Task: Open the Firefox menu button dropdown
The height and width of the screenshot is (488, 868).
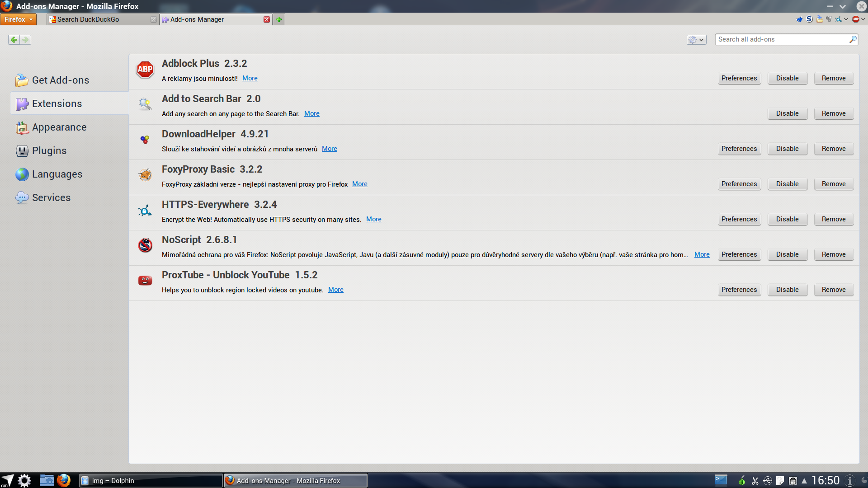Action: point(18,19)
